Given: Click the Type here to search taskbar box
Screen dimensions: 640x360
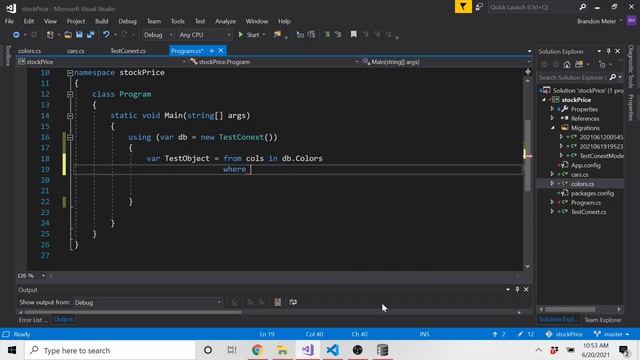Looking at the screenshot, I should [x=110, y=350].
